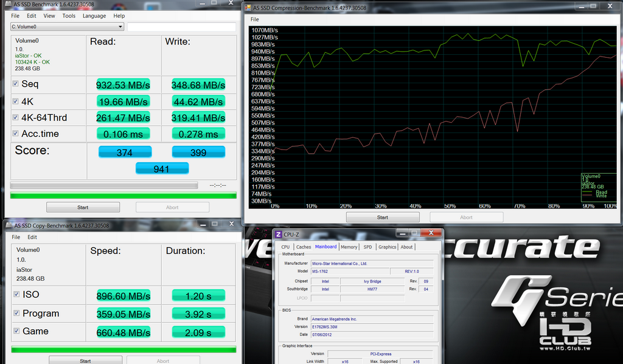Switch to the Graphics tab in CPU-Z
This screenshot has width=623, height=364.
388,247
